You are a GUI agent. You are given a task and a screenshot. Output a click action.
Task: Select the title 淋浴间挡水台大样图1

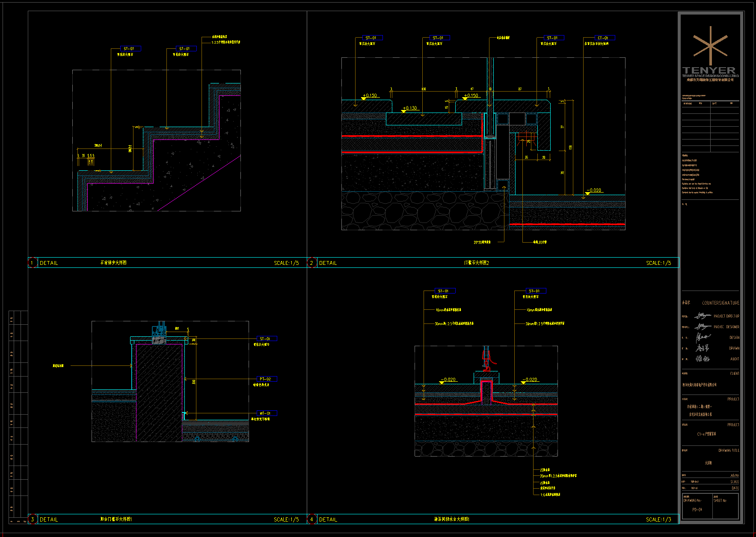[x=451, y=519]
